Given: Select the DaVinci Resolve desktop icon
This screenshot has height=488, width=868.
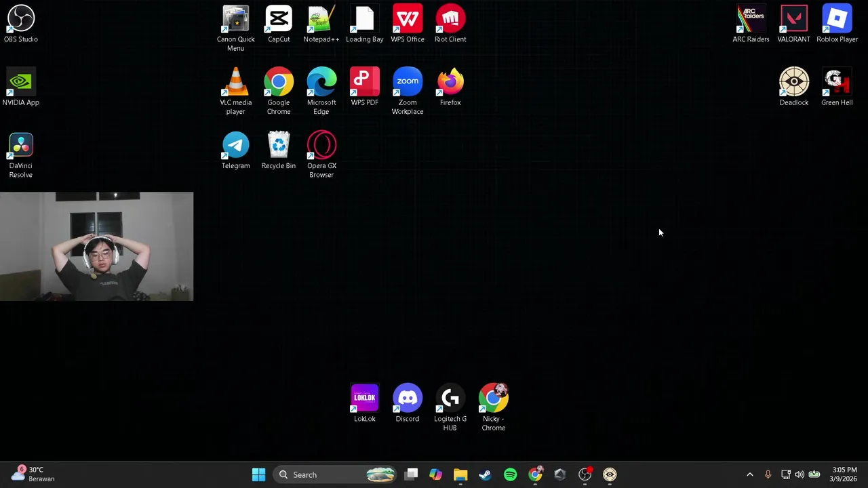Looking at the screenshot, I should 20,155.
